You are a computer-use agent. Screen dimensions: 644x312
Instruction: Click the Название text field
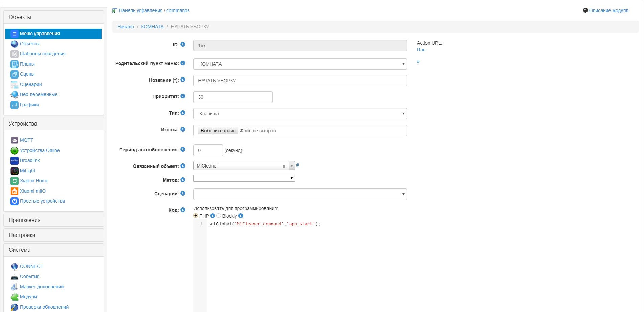coord(300,81)
